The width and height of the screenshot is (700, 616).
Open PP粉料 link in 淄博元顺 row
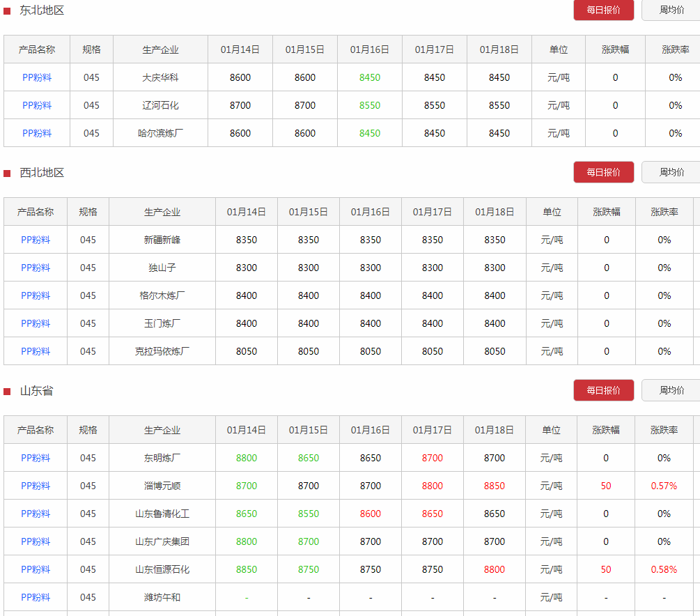36,486
